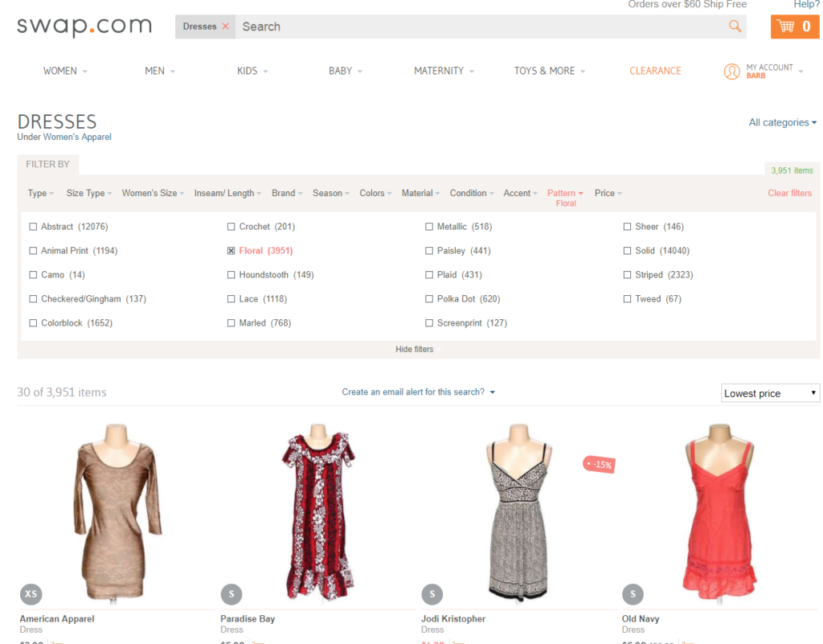Open the Inseam/ Length filter
Screen dimensions: 823x644
227,193
